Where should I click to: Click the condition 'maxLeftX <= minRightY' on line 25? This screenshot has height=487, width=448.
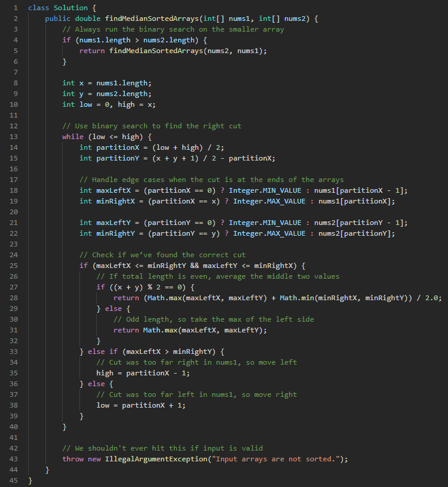(x=141, y=266)
